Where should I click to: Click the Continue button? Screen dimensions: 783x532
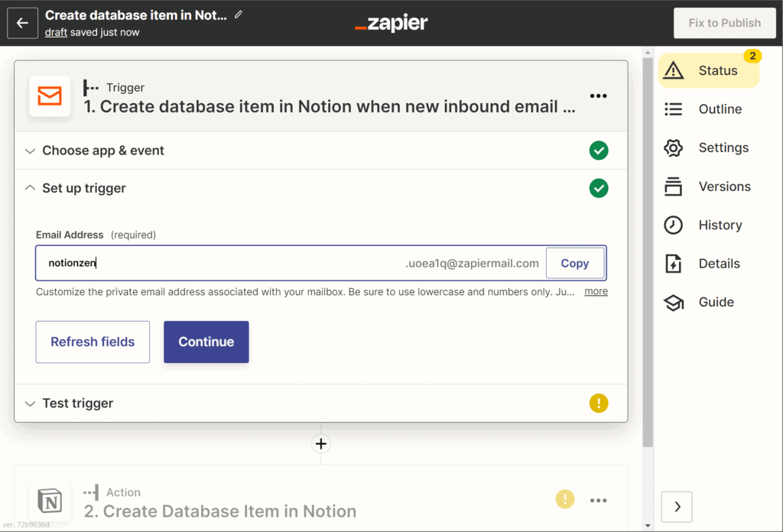206,342
